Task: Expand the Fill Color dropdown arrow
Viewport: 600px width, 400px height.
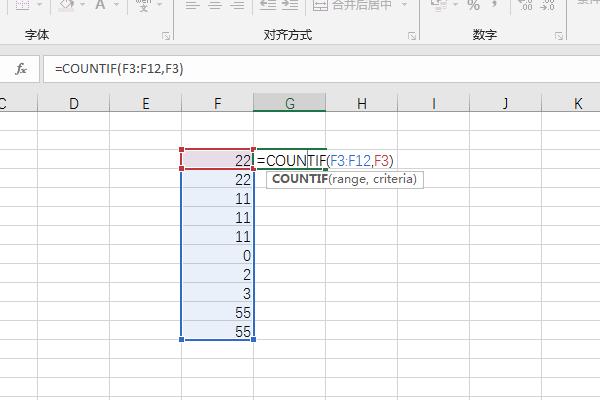Action: click(82, 5)
